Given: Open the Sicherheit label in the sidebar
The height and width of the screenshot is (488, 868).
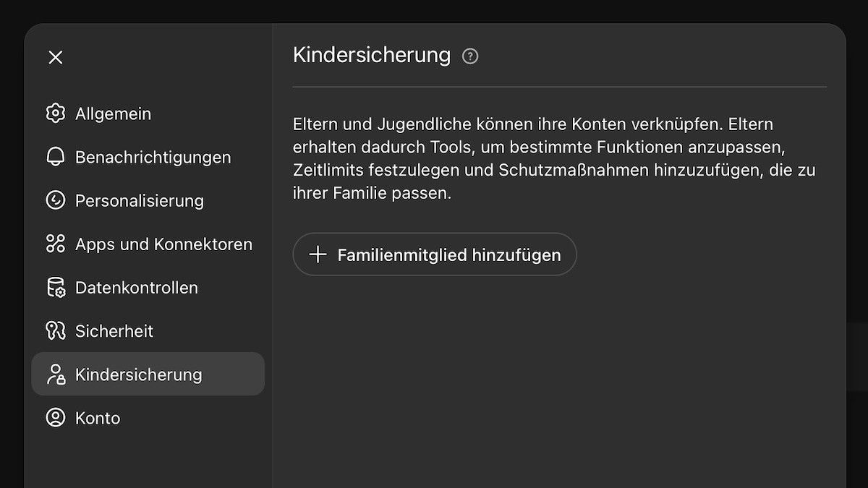Looking at the screenshot, I should tap(114, 331).
